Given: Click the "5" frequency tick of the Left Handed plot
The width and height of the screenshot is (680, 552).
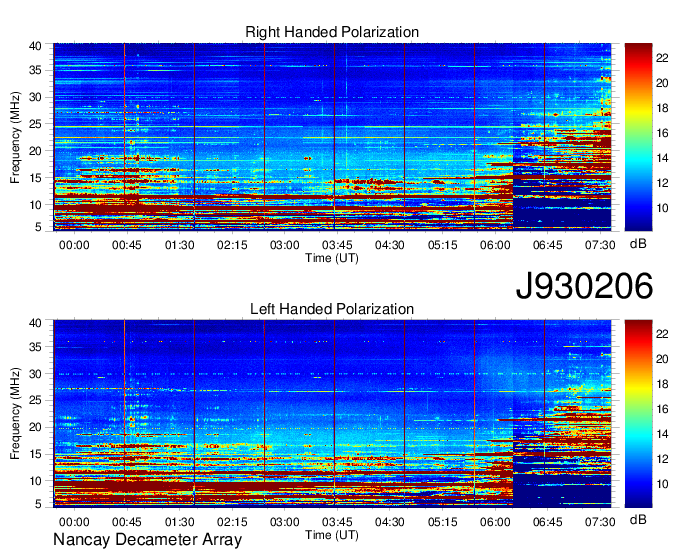Looking at the screenshot, I should coord(38,504).
